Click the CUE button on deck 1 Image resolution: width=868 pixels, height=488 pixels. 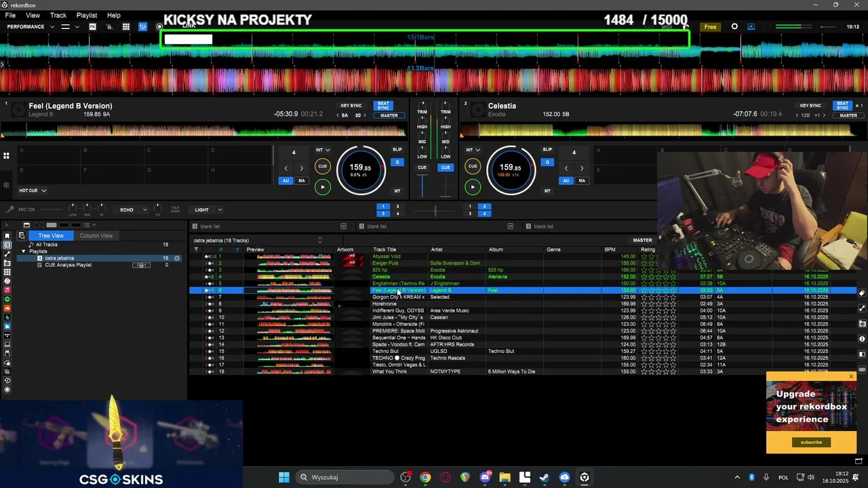323,166
